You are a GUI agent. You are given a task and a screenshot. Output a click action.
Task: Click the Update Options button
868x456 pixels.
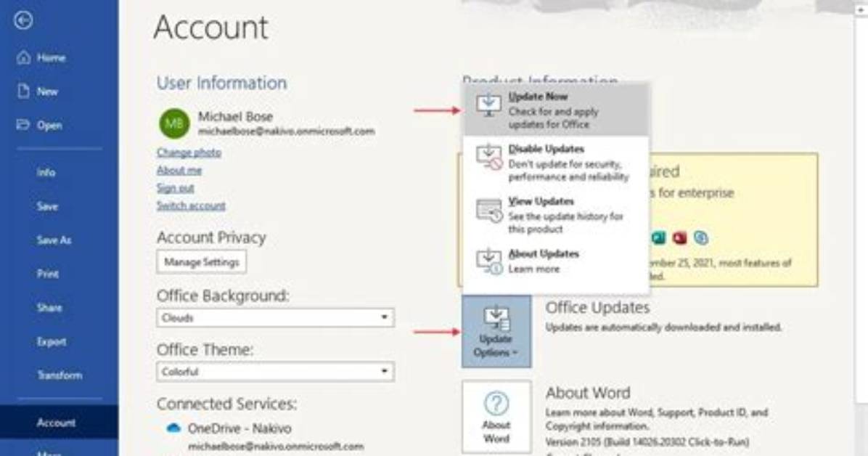(496, 331)
